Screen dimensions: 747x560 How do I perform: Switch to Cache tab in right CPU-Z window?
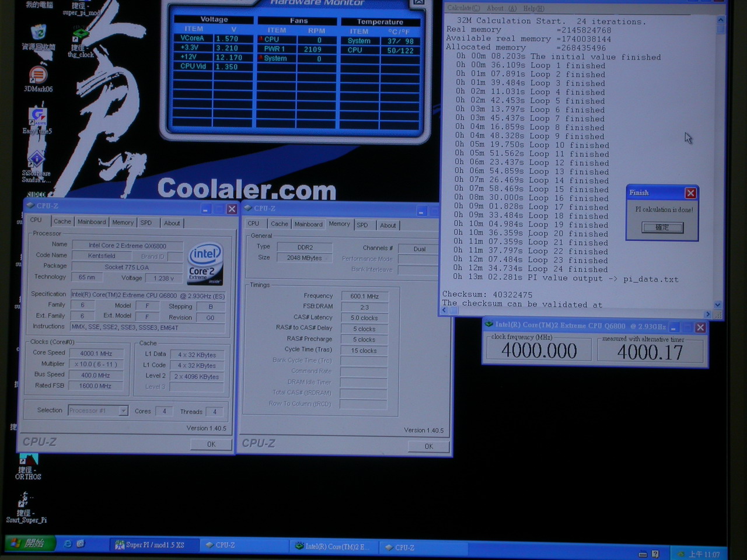coord(279,224)
